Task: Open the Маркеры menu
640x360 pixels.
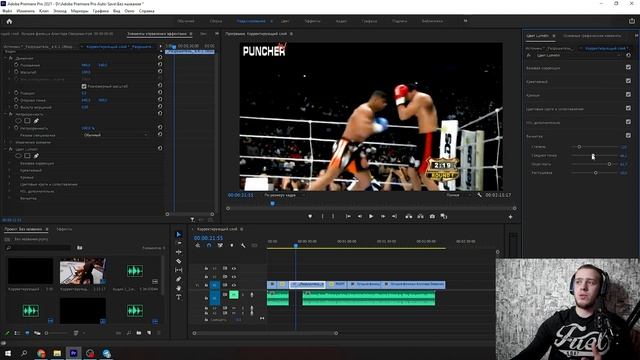Action: point(79,11)
